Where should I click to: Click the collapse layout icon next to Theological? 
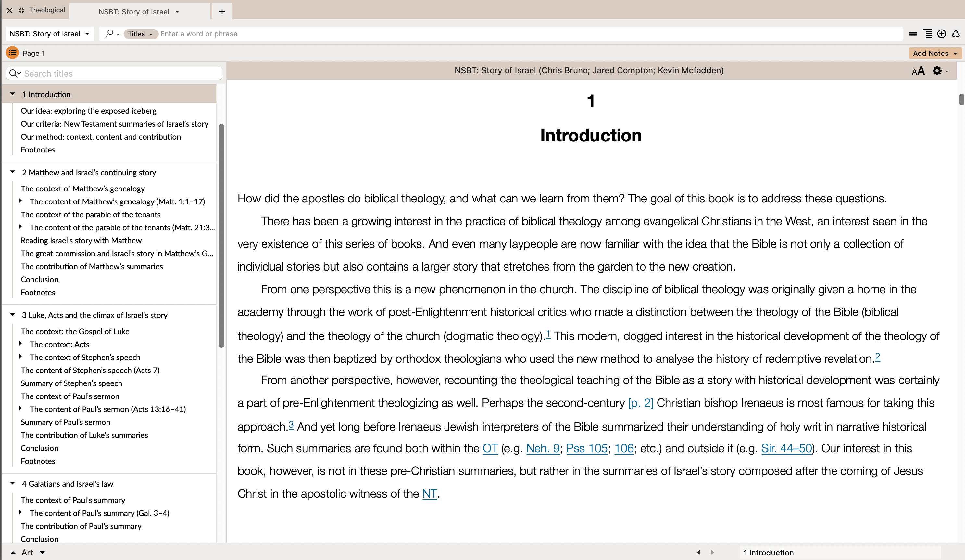click(21, 10)
